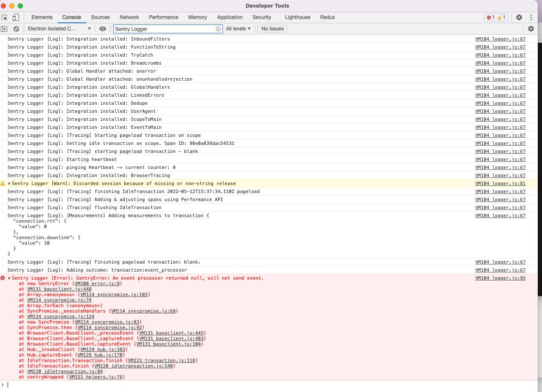
Task: Expand the Discarded session warning message
Action: click(x=10, y=183)
